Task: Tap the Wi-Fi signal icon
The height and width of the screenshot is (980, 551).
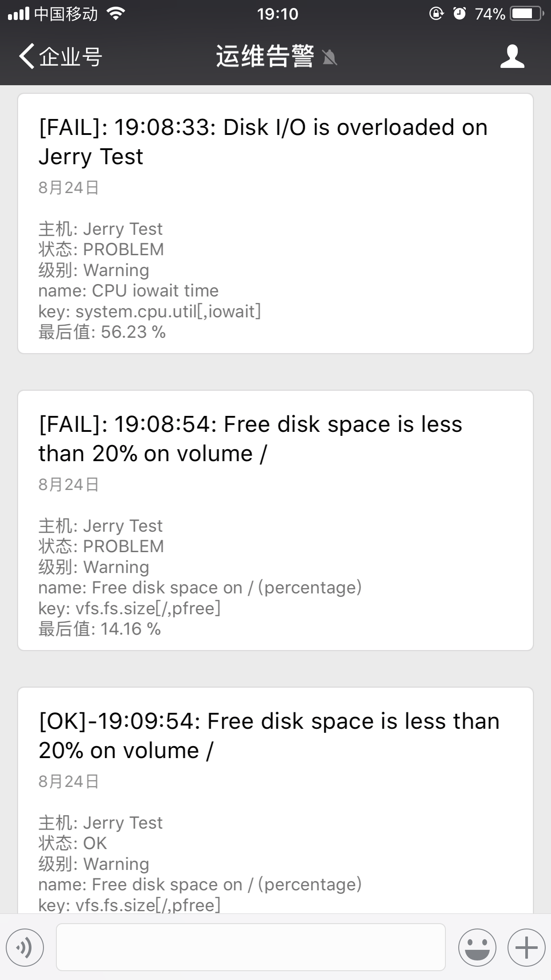Action: pos(116,14)
